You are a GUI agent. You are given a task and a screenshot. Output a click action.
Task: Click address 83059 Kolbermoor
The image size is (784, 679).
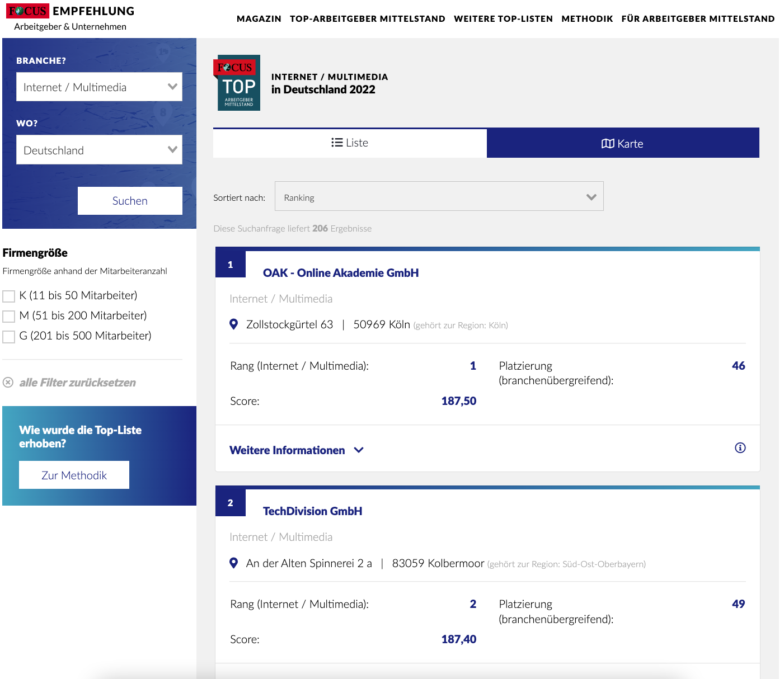pyautogui.click(x=438, y=563)
